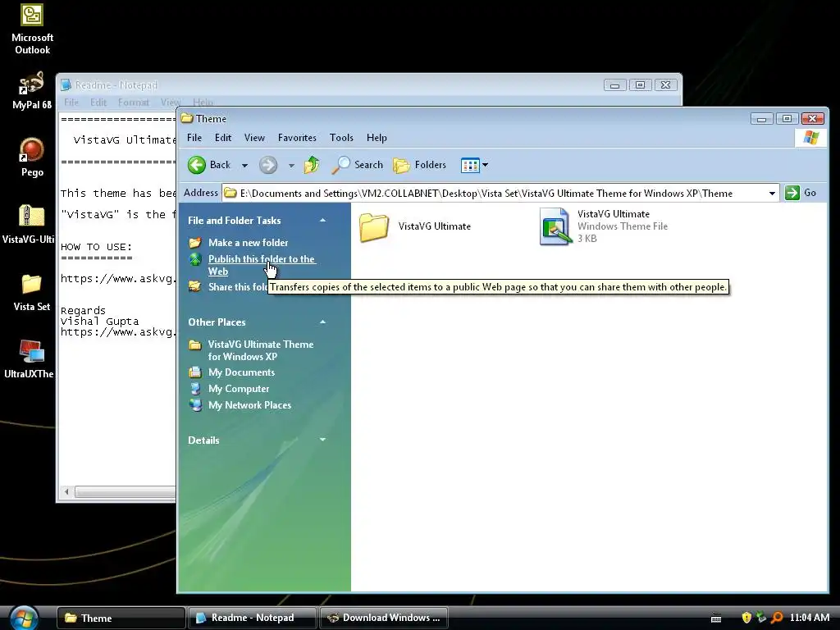840x630 pixels.
Task: Open the Help menu in Theme window
Action: pyautogui.click(x=377, y=138)
